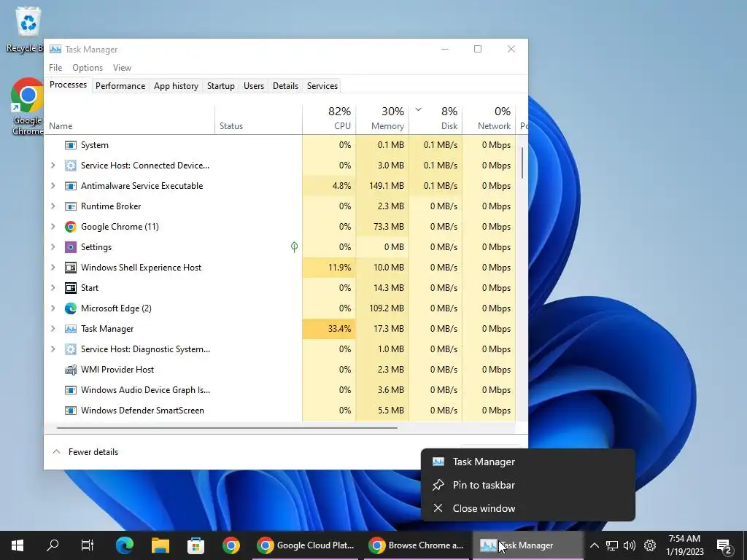The image size is (747, 560).
Task: Click the Windows Shell Experience Host icon
Action: click(71, 268)
